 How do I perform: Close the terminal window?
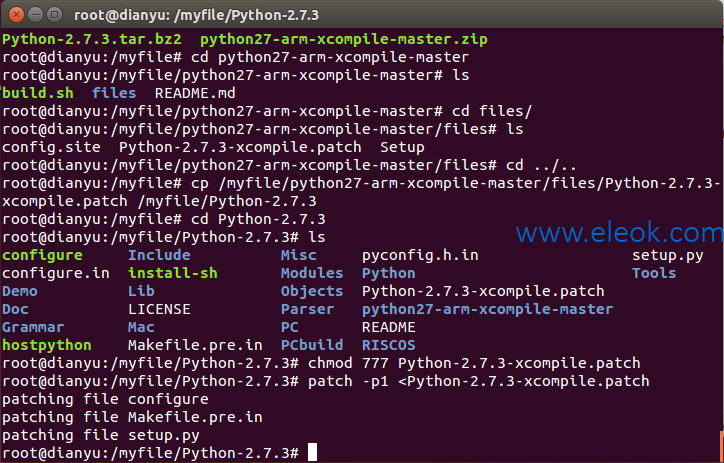[x=16, y=15]
